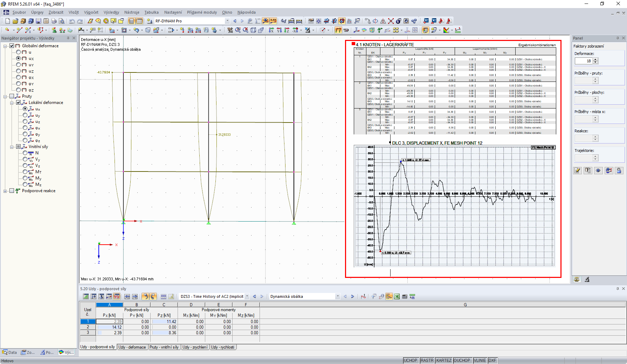This screenshot has height=364, width=627.
Task: Click the unlock padlock icon in the Panel
Action: click(x=619, y=170)
